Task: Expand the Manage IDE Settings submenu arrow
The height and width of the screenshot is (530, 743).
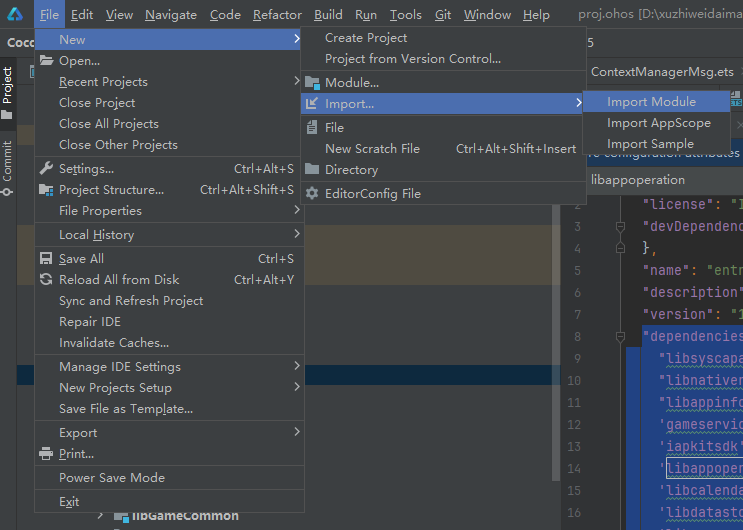Action: tap(297, 366)
